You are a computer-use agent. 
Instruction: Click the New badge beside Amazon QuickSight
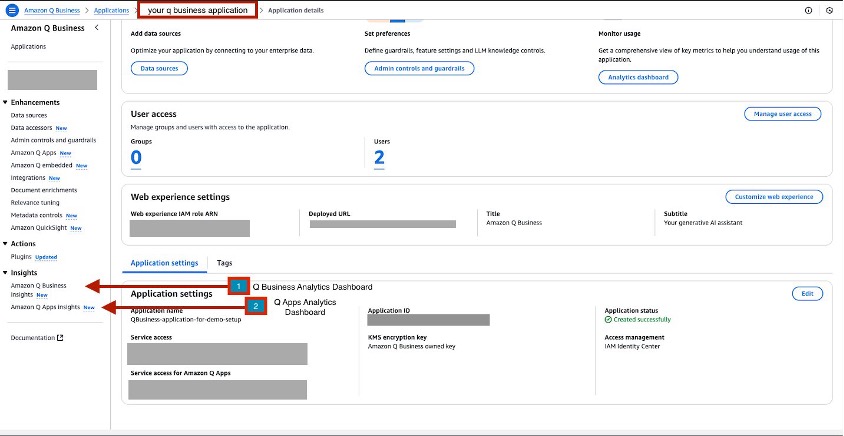tap(76, 228)
